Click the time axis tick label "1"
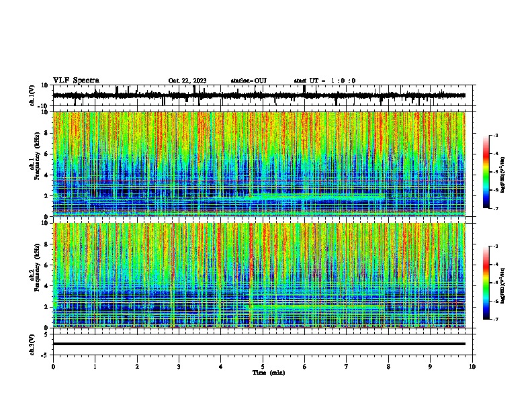Viewport: 532px width, 411px height. (95, 367)
